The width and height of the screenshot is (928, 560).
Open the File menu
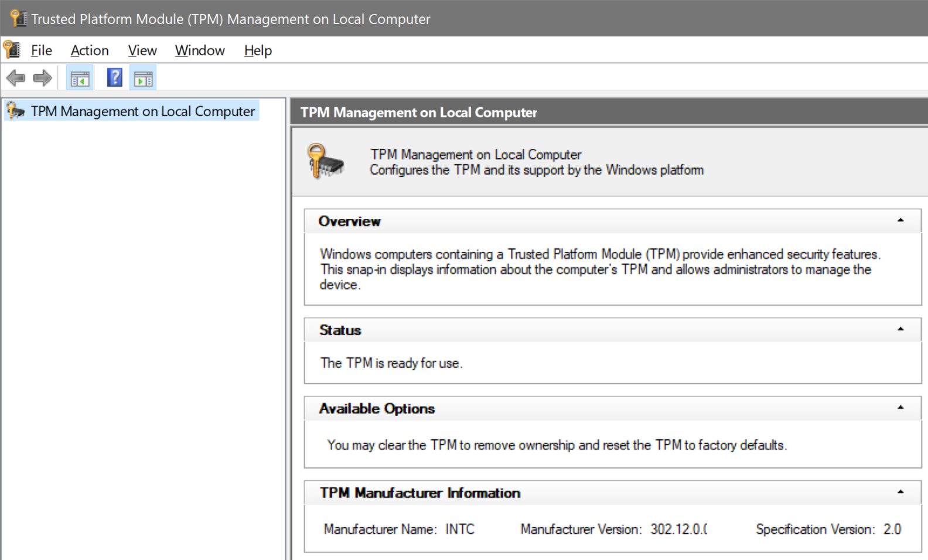[x=41, y=50]
